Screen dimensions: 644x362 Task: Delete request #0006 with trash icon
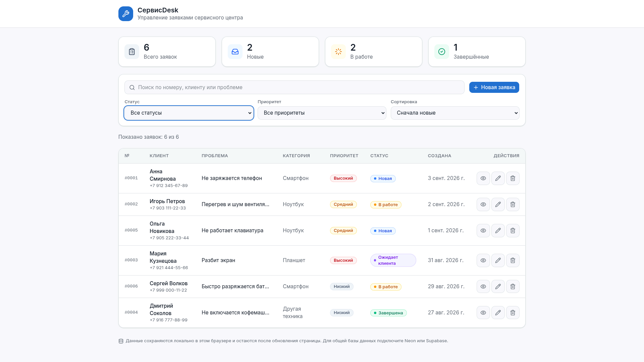(513, 287)
